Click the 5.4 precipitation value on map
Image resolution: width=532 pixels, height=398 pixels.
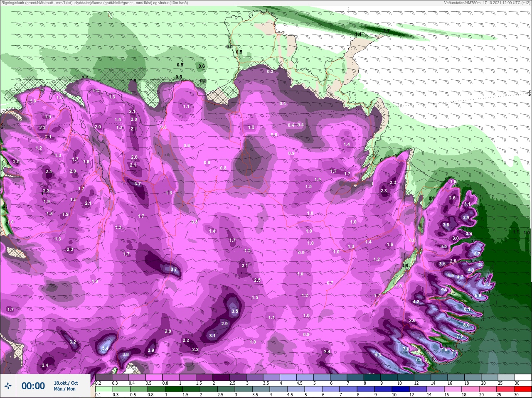click(x=105, y=349)
